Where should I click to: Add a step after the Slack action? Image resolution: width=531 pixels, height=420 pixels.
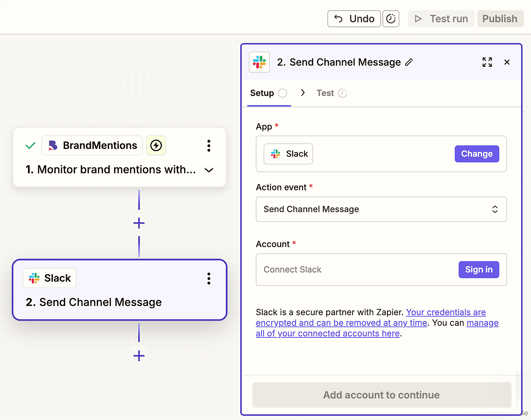[x=139, y=356]
